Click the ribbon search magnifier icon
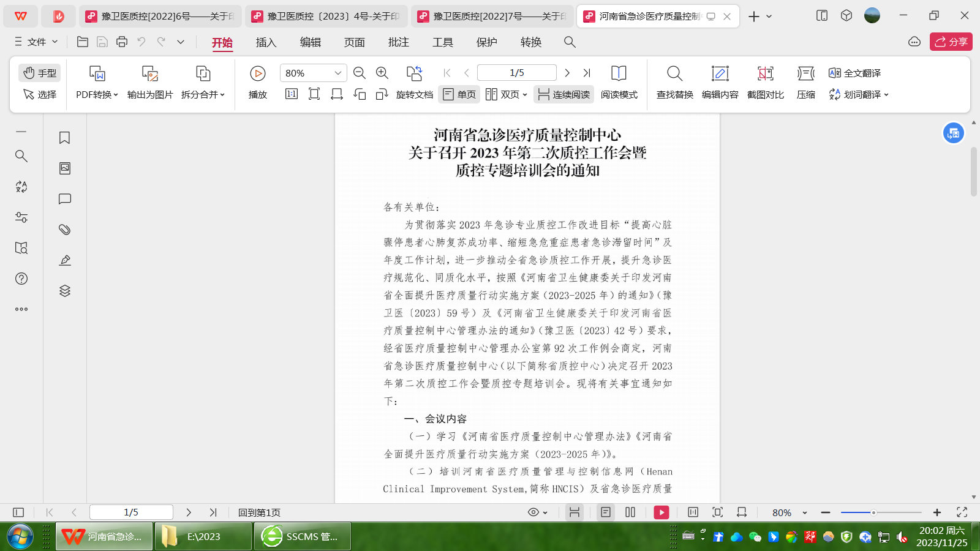Viewport: 980px width, 551px height. (570, 42)
